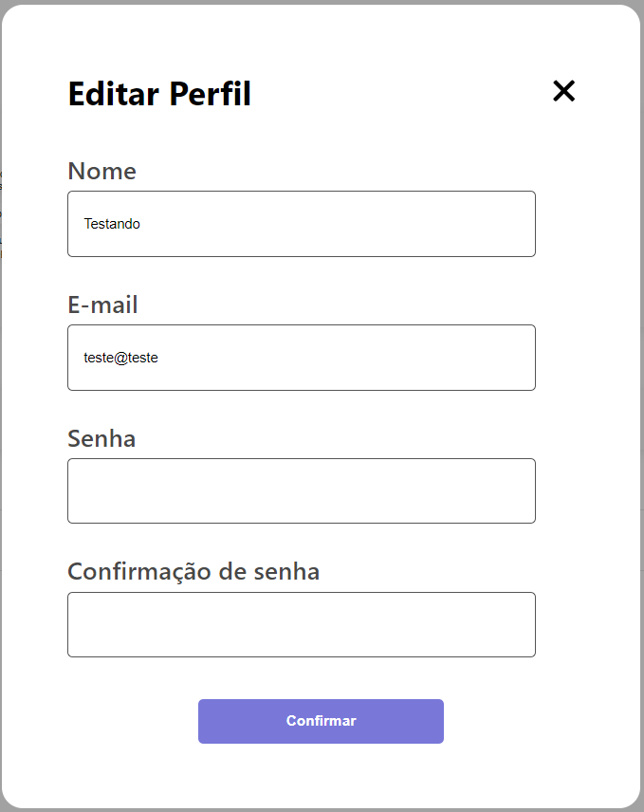
Task: Click the empty Confirmação de senha field
Action: click(301, 624)
